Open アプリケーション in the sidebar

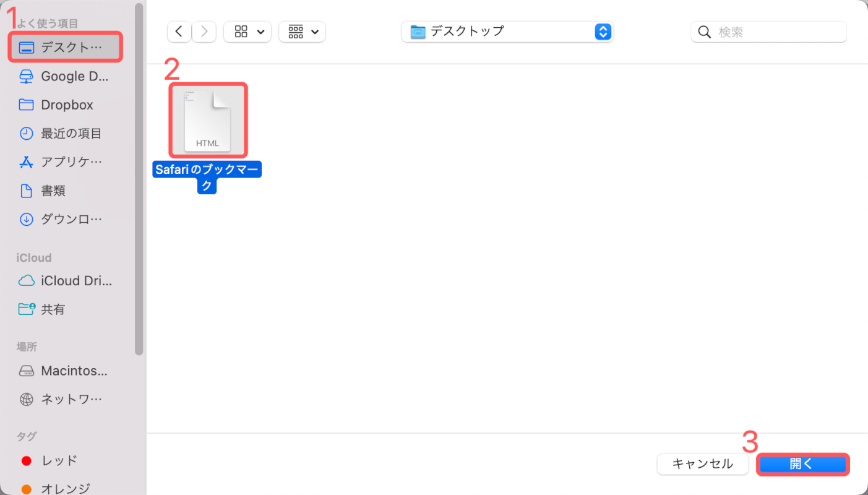point(66,161)
